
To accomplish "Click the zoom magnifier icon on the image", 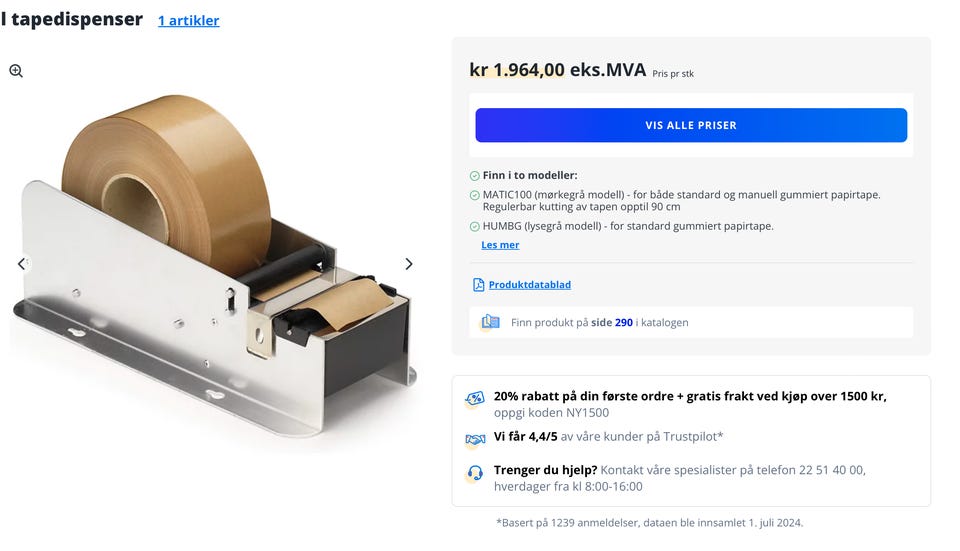I will [x=16, y=71].
